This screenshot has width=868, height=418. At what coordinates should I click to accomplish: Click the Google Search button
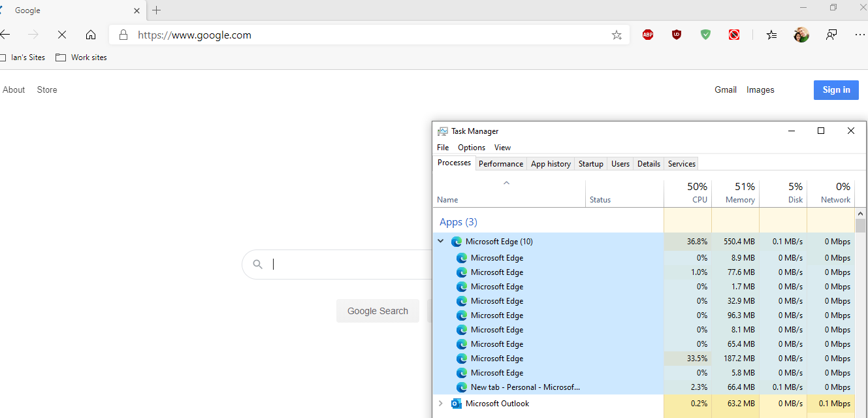click(x=378, y=311)
